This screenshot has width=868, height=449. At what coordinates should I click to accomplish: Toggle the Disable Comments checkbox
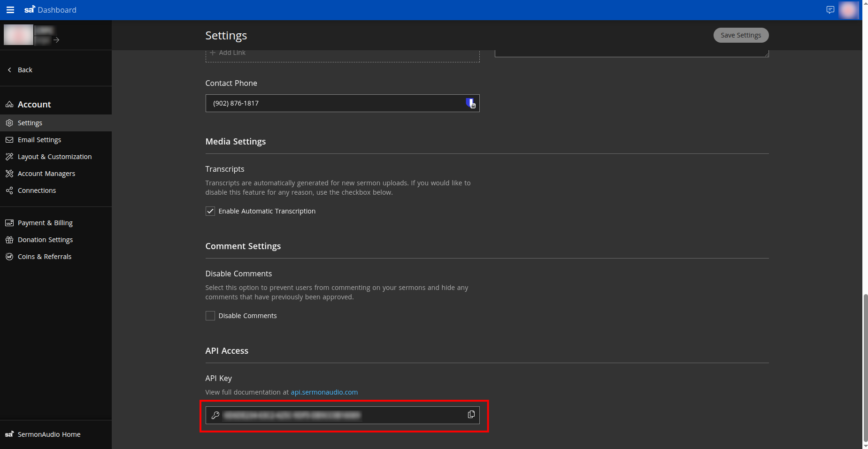[x=210, y=316]
